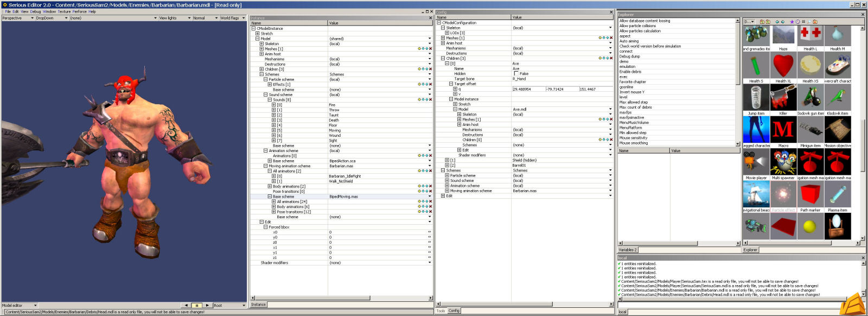Switch to the Tools tab
Viewport: 868px width, 316px height.
point(441,311)
